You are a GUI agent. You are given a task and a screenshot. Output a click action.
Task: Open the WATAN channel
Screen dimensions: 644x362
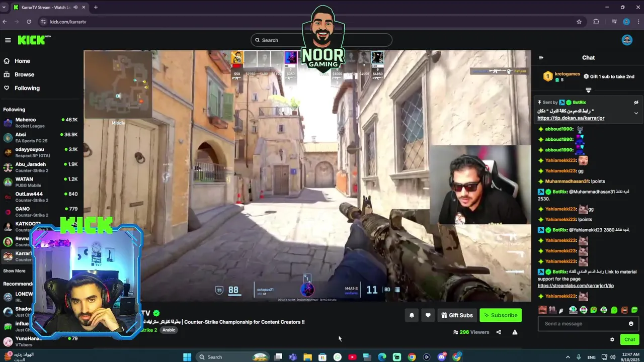40,182
